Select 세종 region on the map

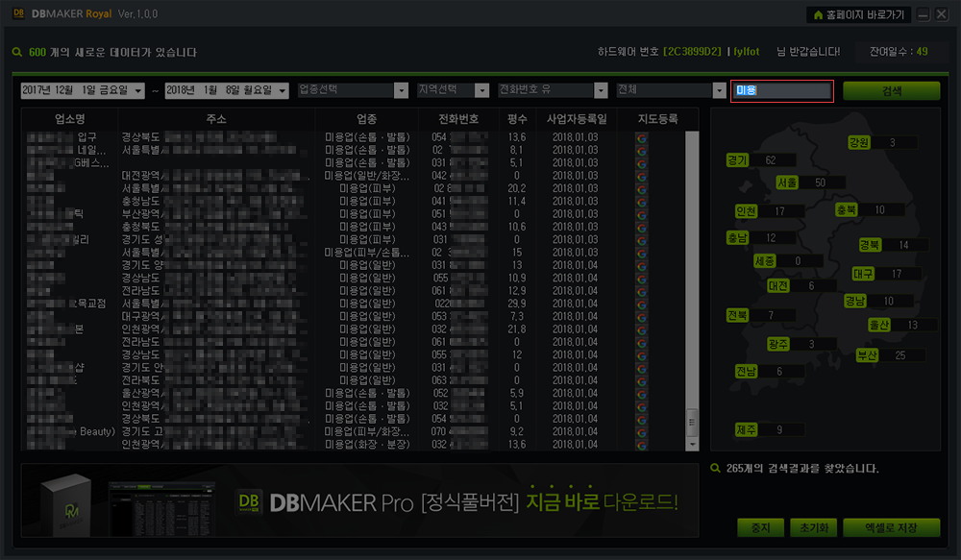(764, 260)
